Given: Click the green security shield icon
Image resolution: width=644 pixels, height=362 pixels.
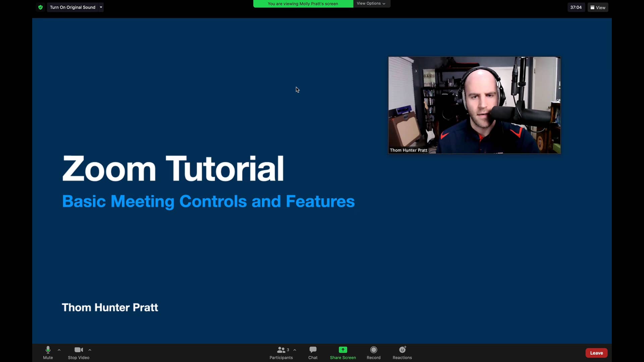Looking at the screenshot, I should click(40, 7).
